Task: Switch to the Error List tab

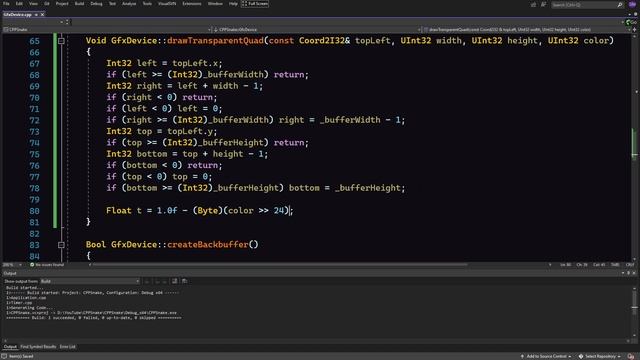Action: click(x=68, y=347)
